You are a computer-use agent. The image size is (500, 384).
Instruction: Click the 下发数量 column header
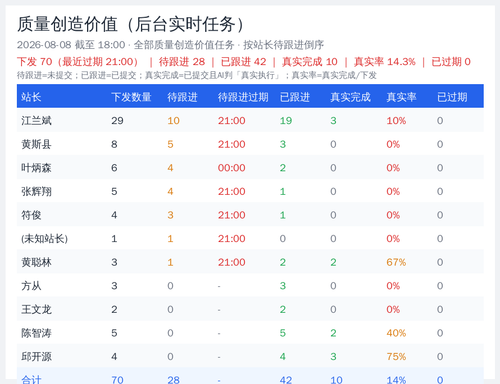131,97
